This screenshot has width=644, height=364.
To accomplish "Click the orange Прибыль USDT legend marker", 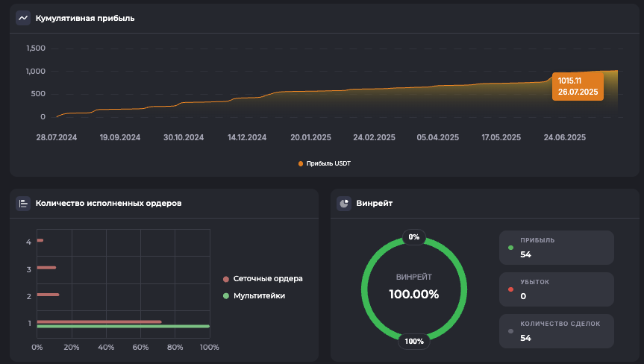I will [301, 163].
